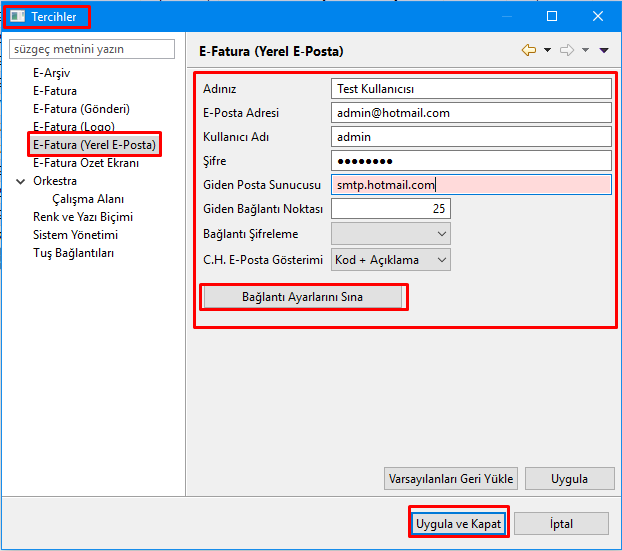Open the back history dropdown arrow

547,51
